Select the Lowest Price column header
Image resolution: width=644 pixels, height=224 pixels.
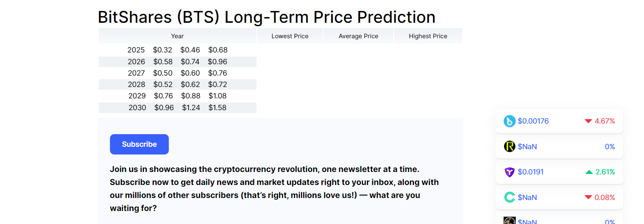click(290, 36)
